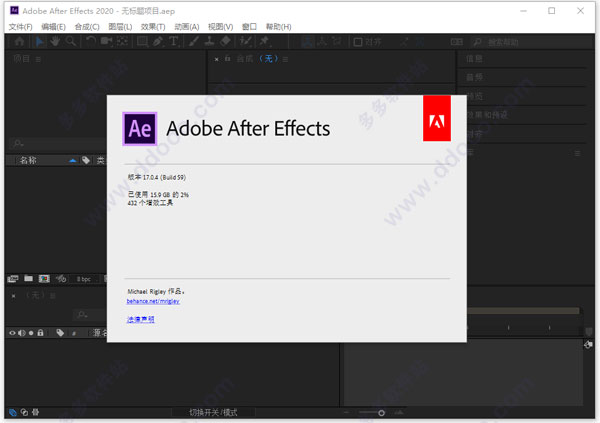This screenshot has height=423, width=600.
Task: Click the Home icon in the toolbar
Action: [19, 41]
